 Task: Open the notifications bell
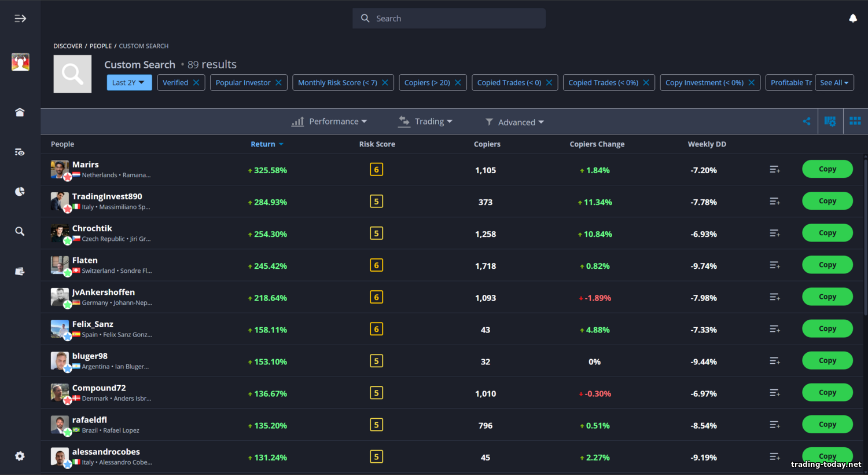point(852,19)
